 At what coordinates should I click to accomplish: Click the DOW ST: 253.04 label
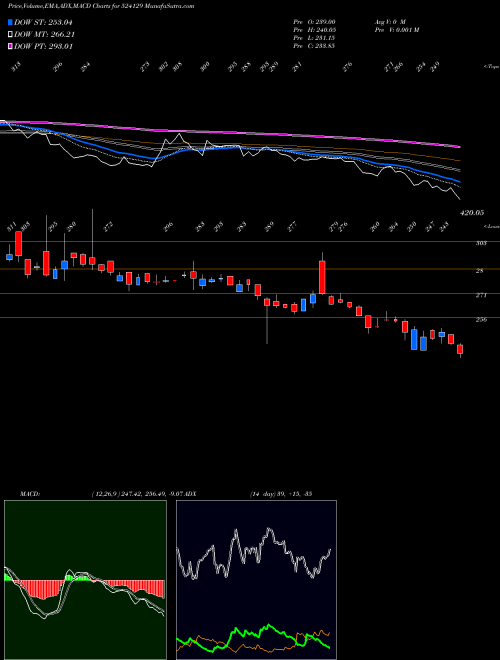coord(43,22)
